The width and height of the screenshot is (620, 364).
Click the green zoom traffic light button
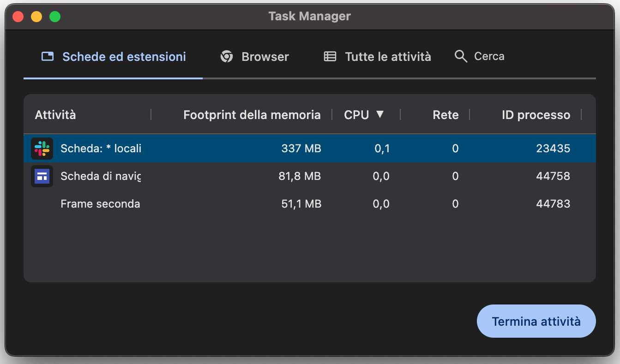point(54,16)
